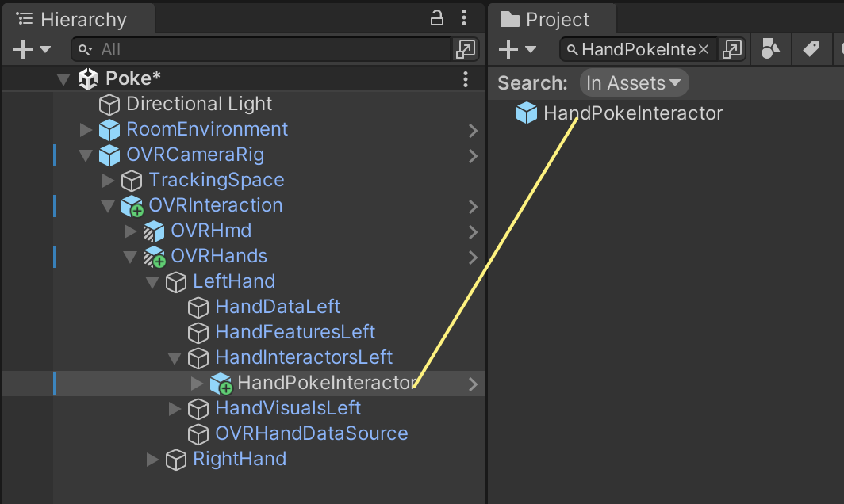This screenshot has width=844, height=504.
Task: Select the TrackingSpace object
Action: pyautogui.click(x=216, y=180)
